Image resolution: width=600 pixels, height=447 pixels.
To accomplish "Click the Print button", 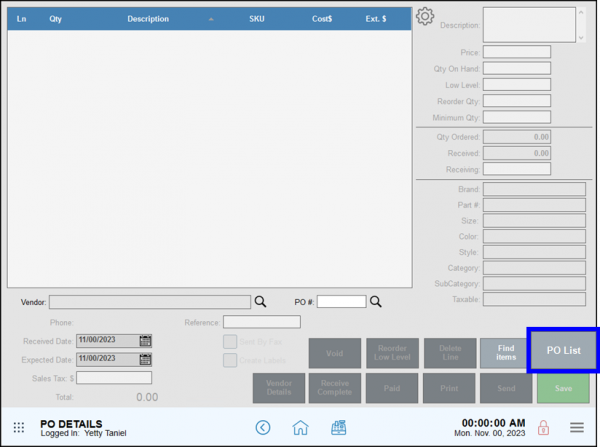I will tap(449, 388).
